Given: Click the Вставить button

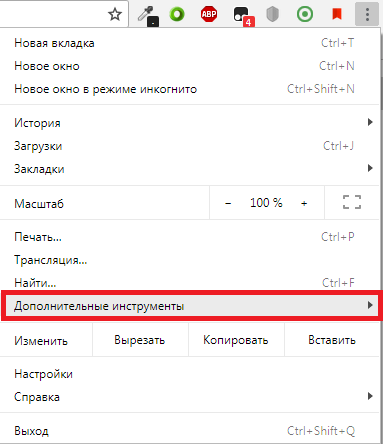Looking at the screenshot, I should 332,340.
